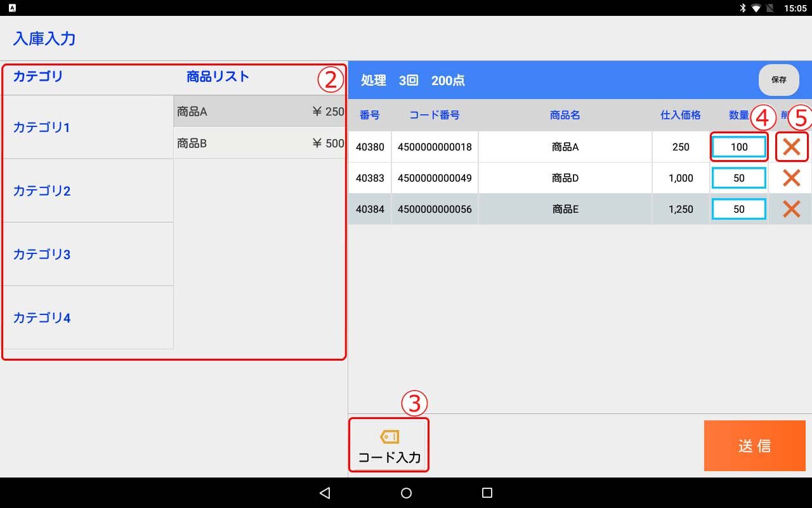Image resolution: width=812 pixels, height=508 pixels.
Task: Choose 商品A ¥250 from product list
Action: [x=260, y=112]
